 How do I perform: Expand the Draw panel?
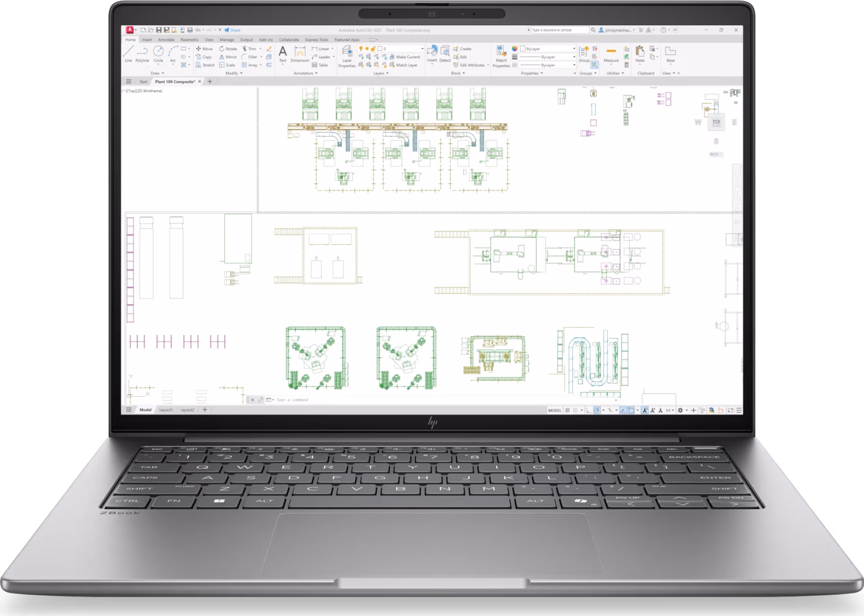pyautogui.click(x=157, y=73)
